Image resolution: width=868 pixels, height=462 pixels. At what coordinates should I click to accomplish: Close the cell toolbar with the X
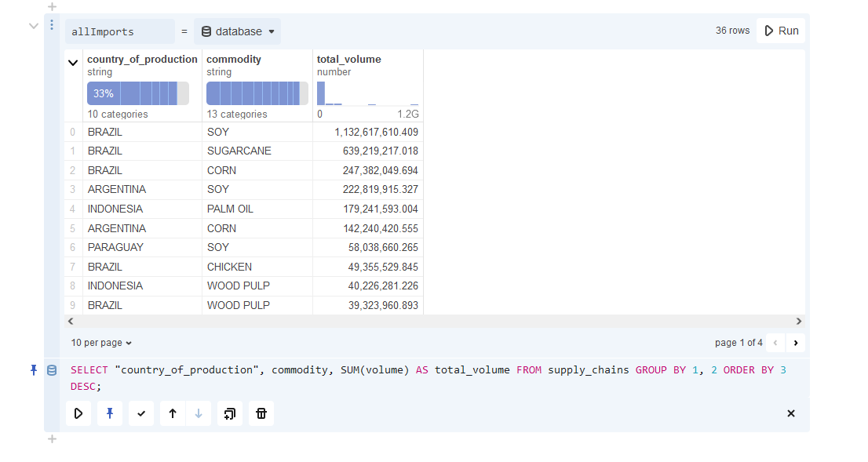(790, 413)
